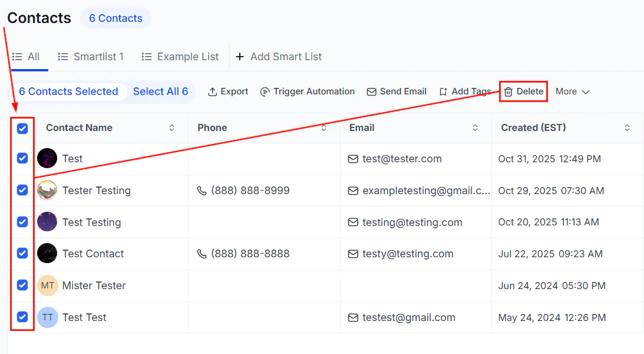Click the list icon beside Example List
This screenshot has width=644, height=354.
[x=147, y=57]
